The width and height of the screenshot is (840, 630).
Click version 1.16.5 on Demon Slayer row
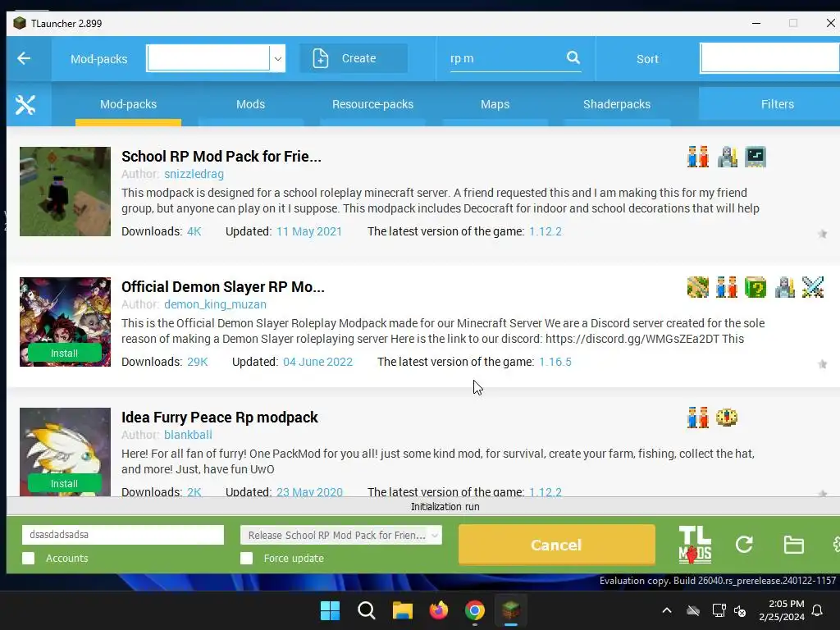click(x=555, y=362)
